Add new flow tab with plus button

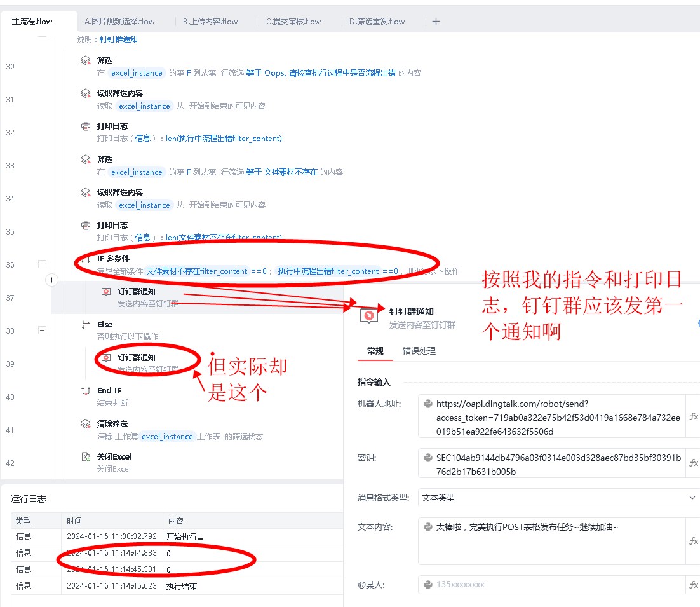coord(436,22)
